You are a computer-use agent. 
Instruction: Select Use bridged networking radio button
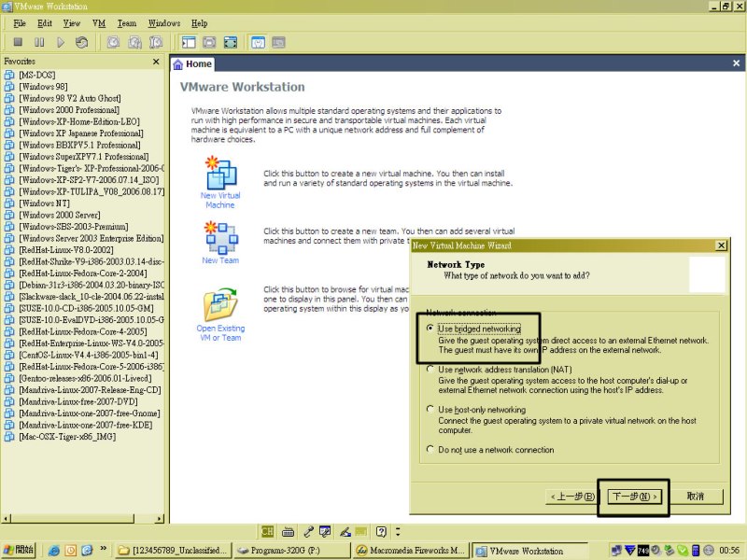coord(430,329)
